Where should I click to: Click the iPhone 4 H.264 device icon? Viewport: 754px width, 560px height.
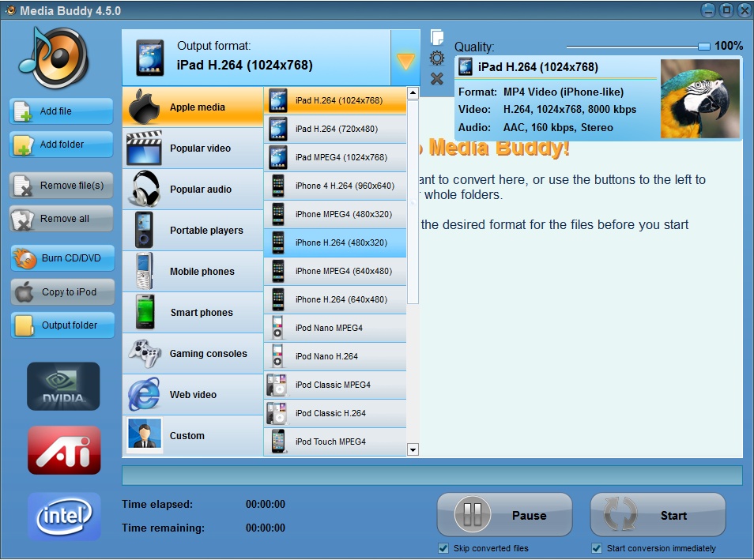coord(278,186)
